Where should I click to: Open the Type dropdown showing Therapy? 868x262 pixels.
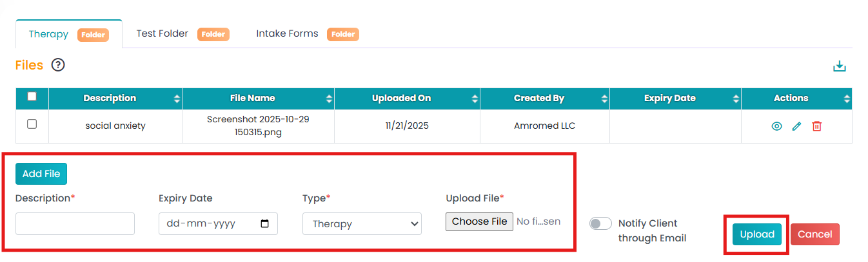362,224
